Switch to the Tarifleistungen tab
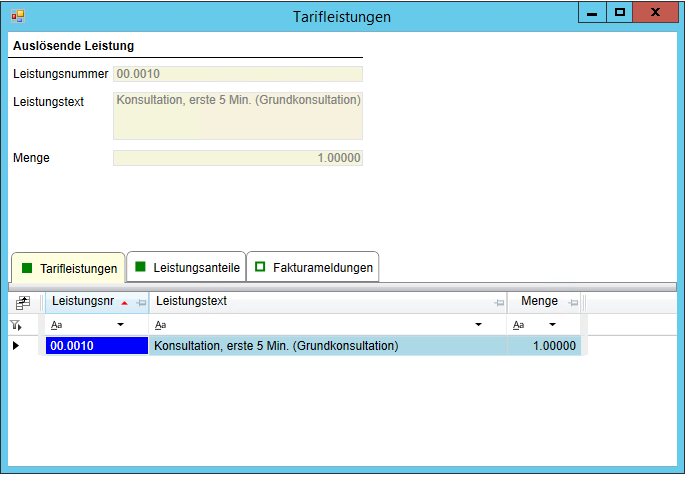The image size is (690, 479). pyautogui.click(x=69, y=268)
